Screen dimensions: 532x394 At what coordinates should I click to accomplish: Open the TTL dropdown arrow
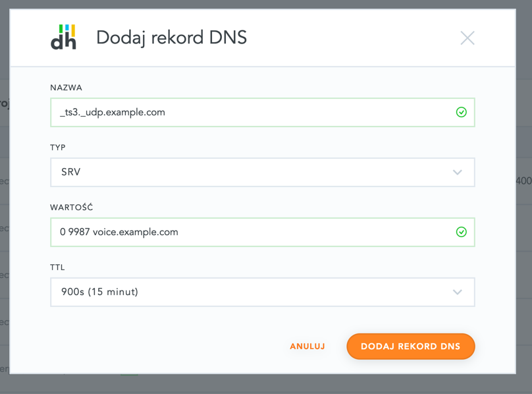pos(458,292)
